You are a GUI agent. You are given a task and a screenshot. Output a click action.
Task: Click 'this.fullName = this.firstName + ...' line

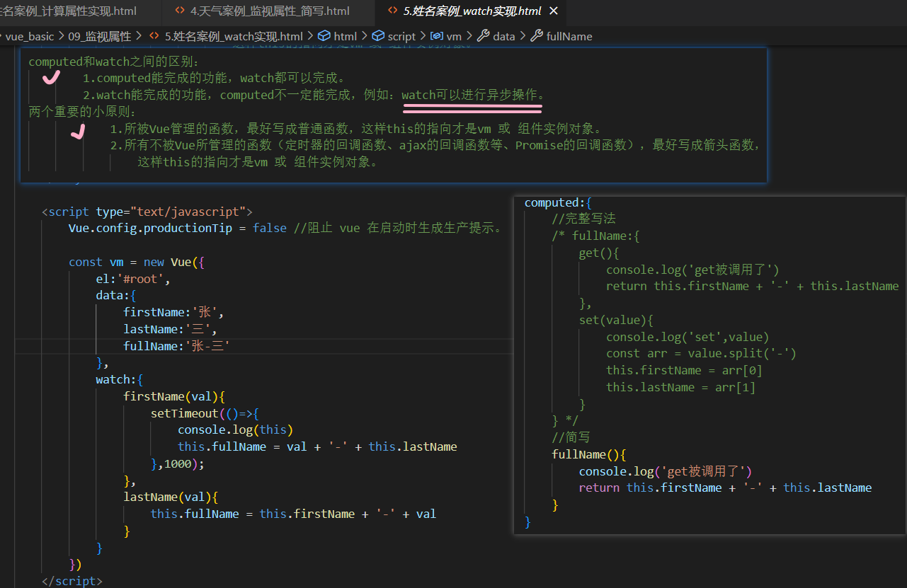tap(293, 514)
